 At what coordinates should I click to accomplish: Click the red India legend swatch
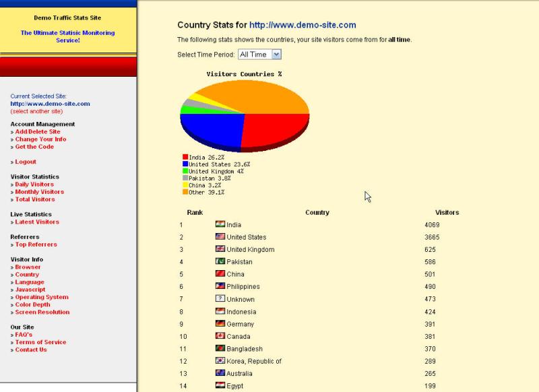[185, 157]
